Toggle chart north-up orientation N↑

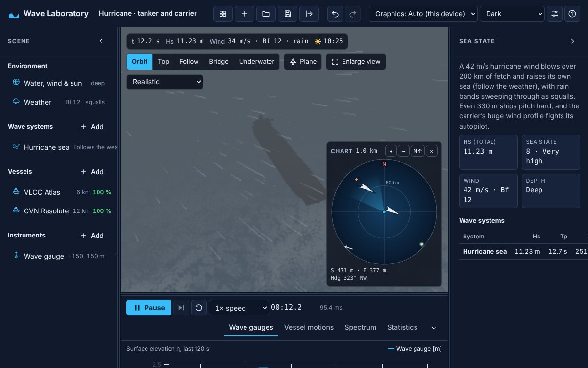click(418, 151)
